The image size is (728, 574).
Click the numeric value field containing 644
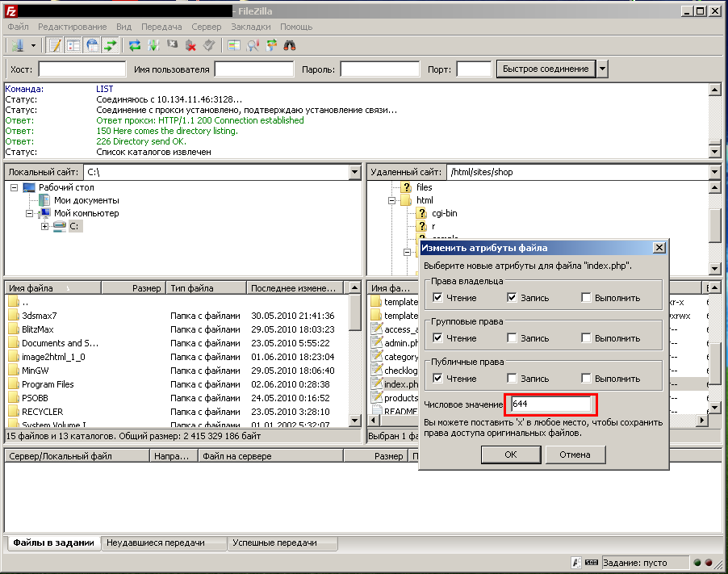550,404
